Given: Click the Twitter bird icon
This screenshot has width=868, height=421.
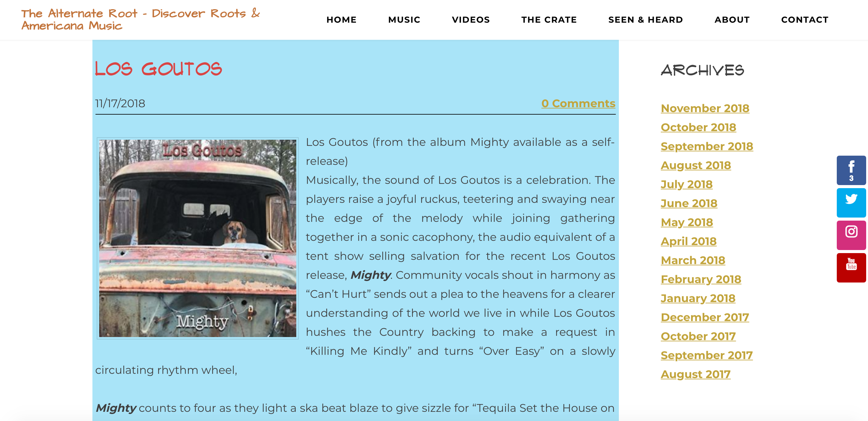Looking at the screenshot, I should tap(851, 203).
